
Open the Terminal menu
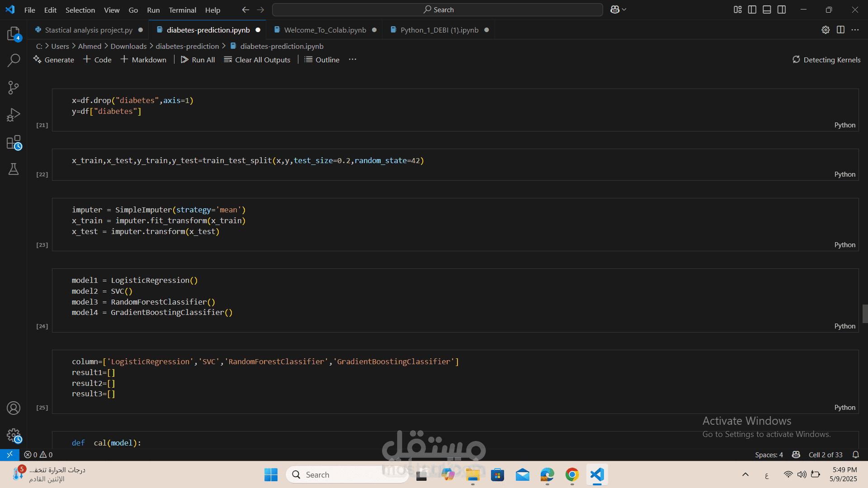pyautogui.click(x=182, y=10)
